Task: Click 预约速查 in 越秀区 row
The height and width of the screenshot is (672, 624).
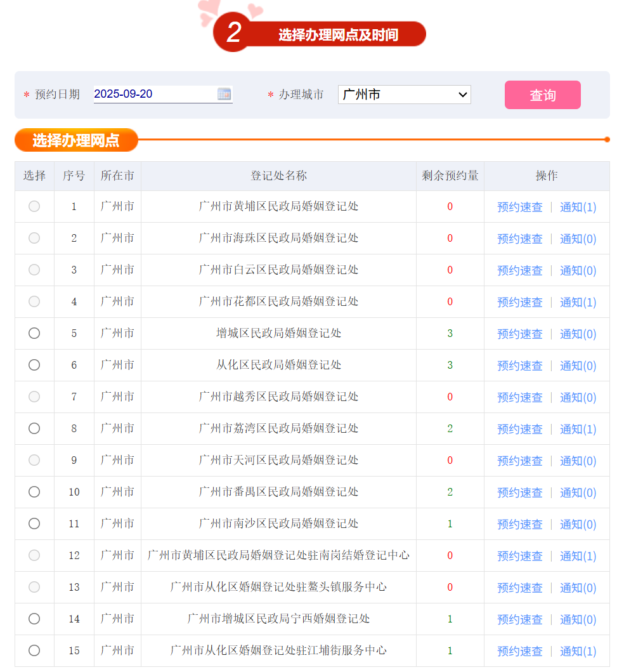Action: pos(520,397)
